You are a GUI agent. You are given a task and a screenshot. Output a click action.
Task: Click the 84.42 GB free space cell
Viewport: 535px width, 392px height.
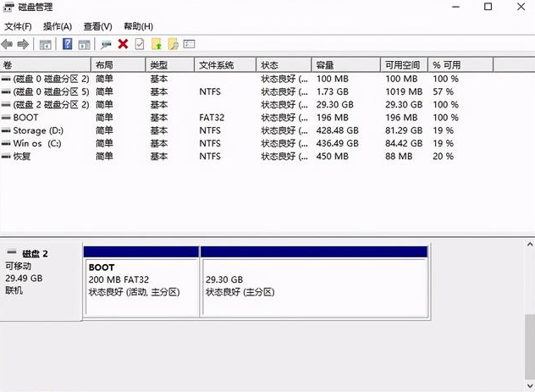(x=404, y=144)
